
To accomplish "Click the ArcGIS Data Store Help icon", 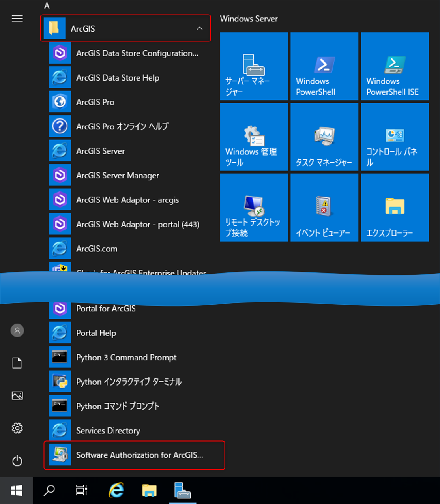I will 60,77.
